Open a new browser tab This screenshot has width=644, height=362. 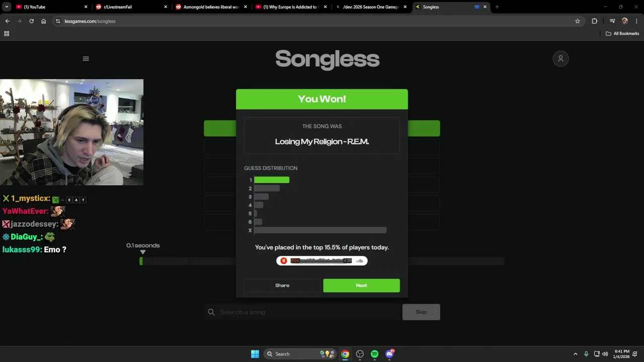click(x=497, y=7)
